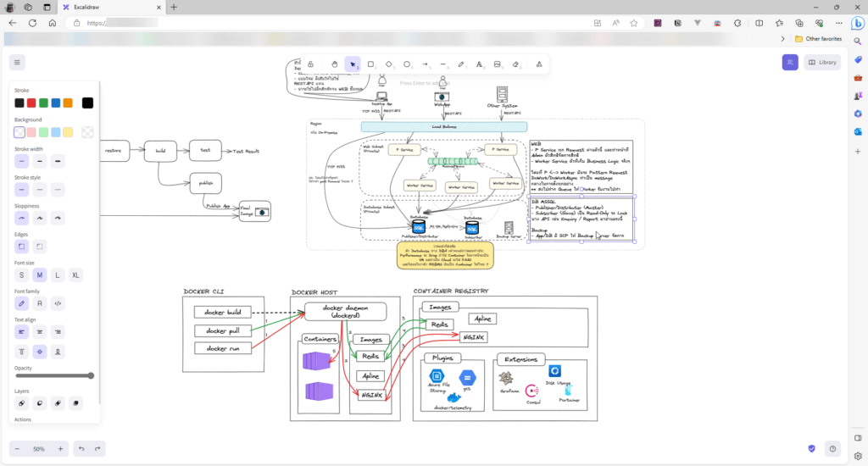Open the Other favorites folder
Image resolution: width=868 pixels, height=466 pixels.
coord(818,39)
